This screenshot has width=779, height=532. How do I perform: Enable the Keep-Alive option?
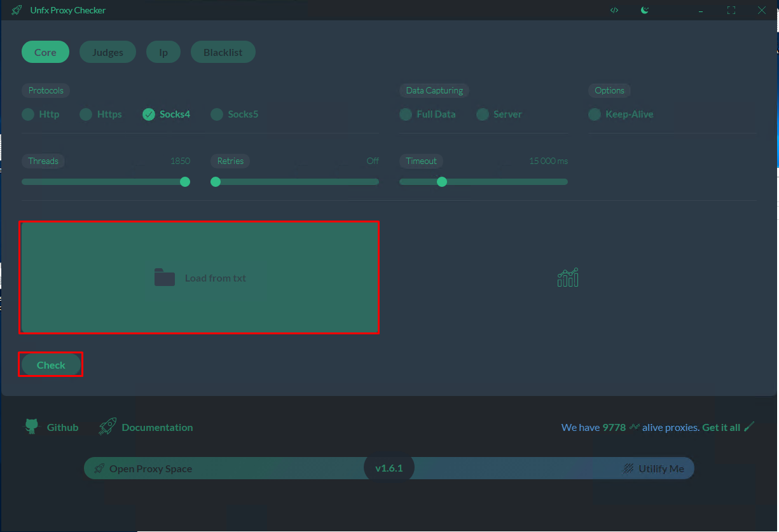point(595,114)
